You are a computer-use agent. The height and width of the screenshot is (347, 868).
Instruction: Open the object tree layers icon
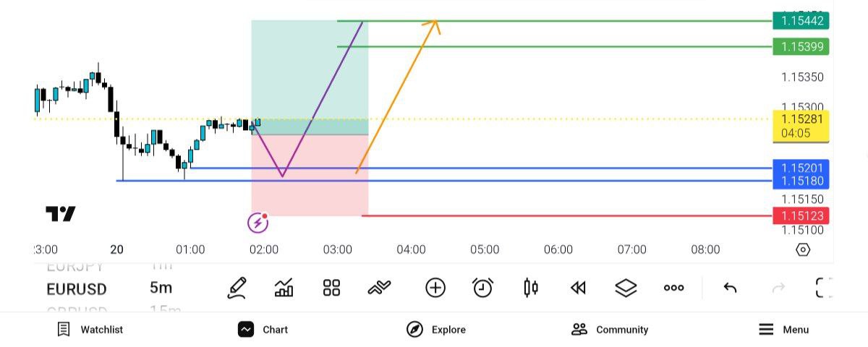click(x=626, y=288)
